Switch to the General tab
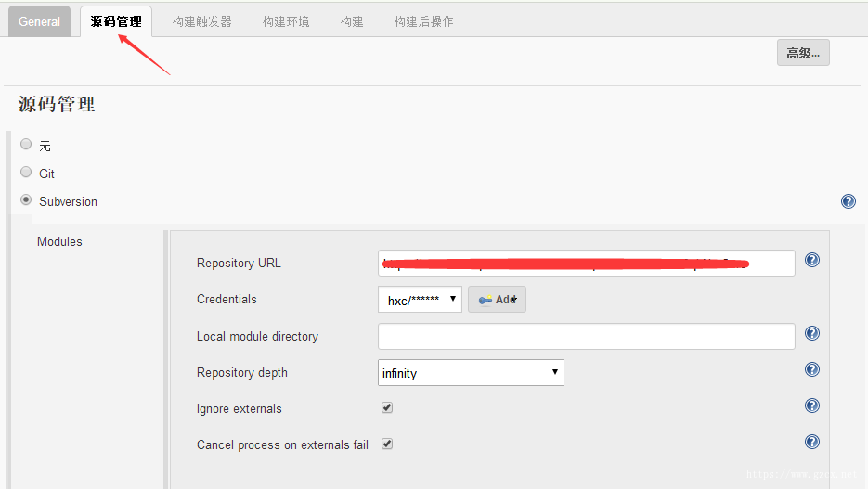This screenshot has height=489, width=868. click(x=39, y=21)
